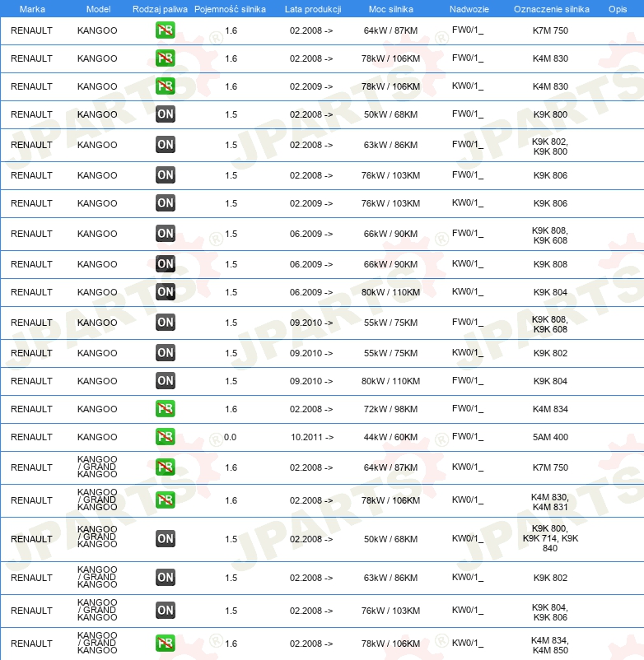Click the ON icon for K9K 800, K9K 714, K9K 840

165,539
